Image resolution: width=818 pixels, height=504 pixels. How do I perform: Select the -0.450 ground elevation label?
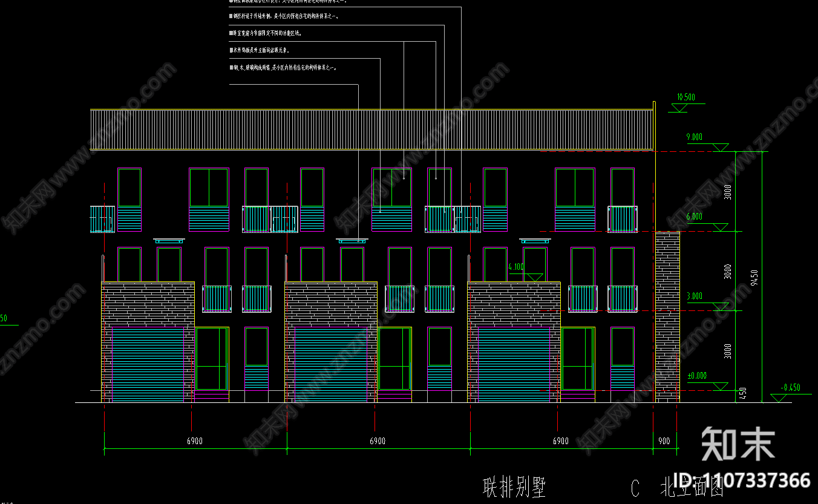click(x=791, y=388)
